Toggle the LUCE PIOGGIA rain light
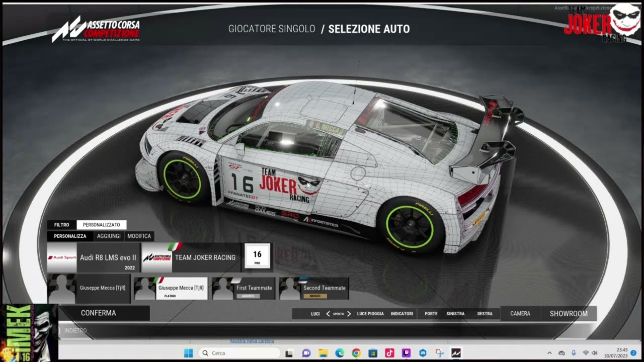Viewport: 644px width, 362px height. pyautogui.click(x=370, y=314)
